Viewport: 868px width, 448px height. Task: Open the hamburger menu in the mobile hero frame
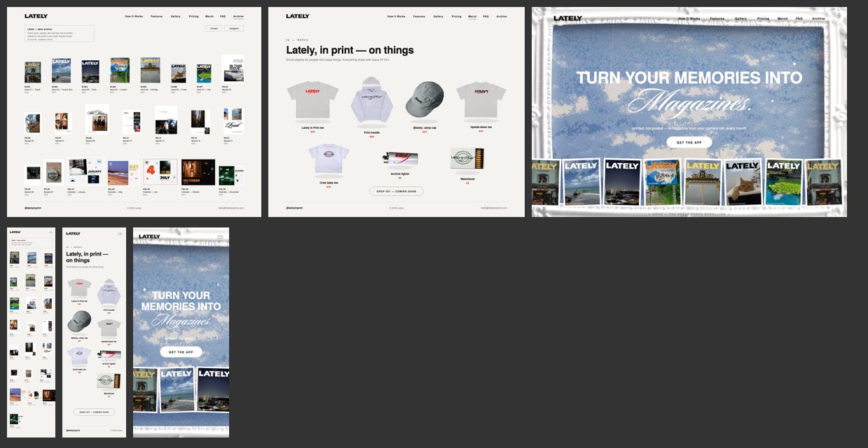220,237
